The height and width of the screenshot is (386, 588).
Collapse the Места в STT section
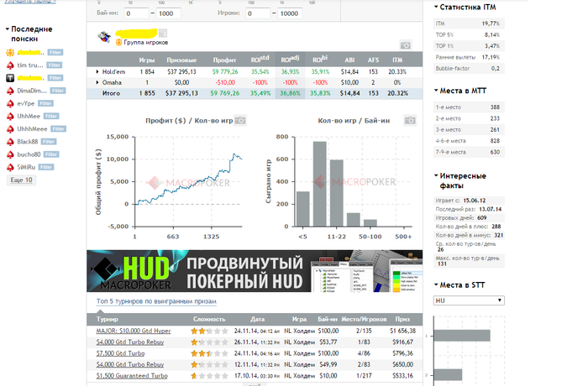[x=436, y=284]
